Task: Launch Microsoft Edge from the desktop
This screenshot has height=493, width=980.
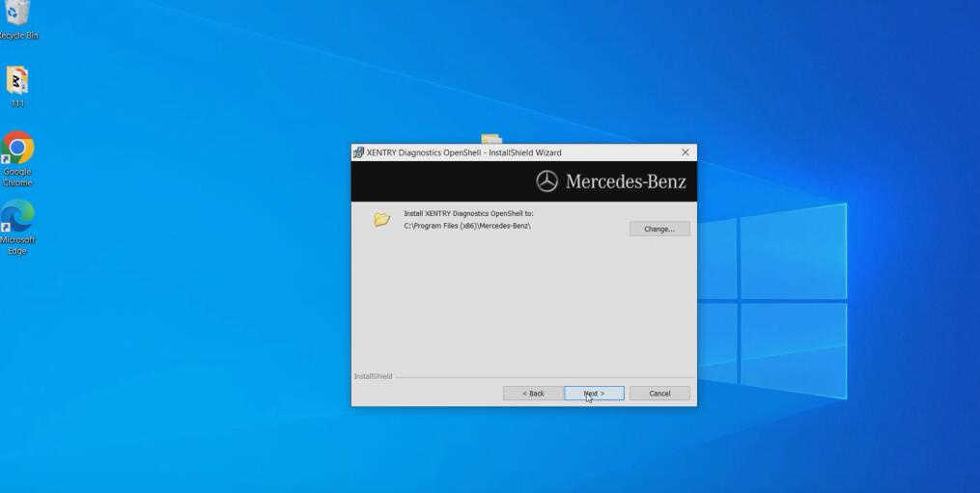Action: tap(17, 227)
